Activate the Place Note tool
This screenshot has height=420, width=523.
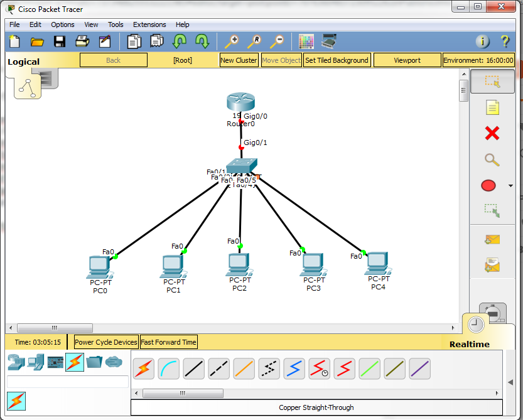(493, 107)
